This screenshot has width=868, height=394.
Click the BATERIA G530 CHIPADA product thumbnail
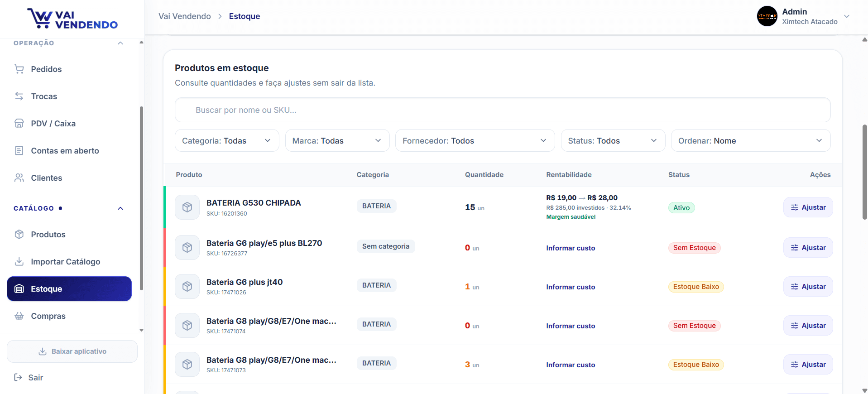[x=187, y=207]
